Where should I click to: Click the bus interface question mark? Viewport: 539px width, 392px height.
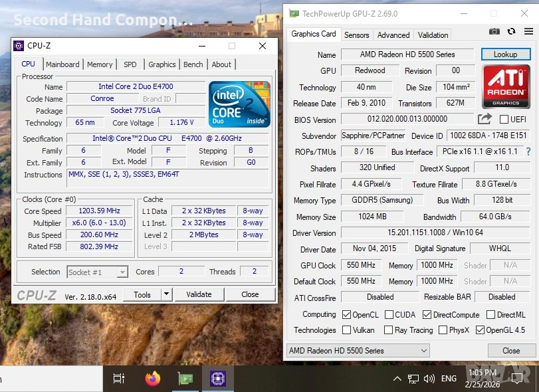(x=528, y=152)
